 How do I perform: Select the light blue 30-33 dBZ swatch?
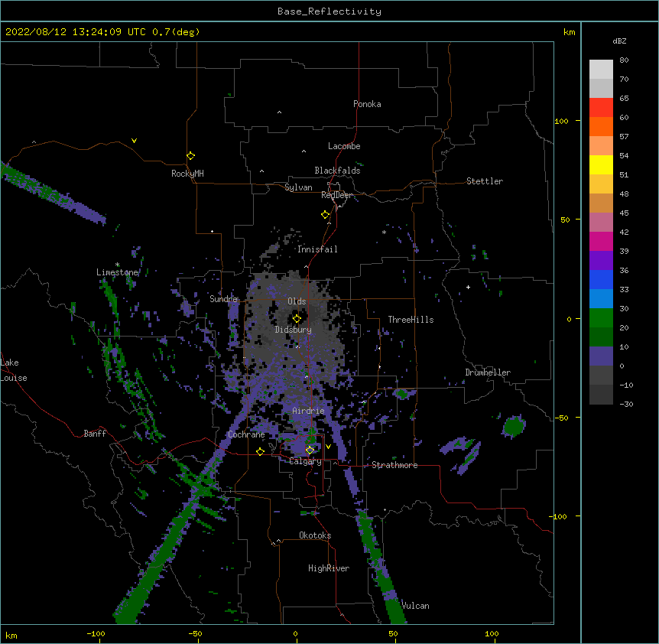(x=601, y=299)
